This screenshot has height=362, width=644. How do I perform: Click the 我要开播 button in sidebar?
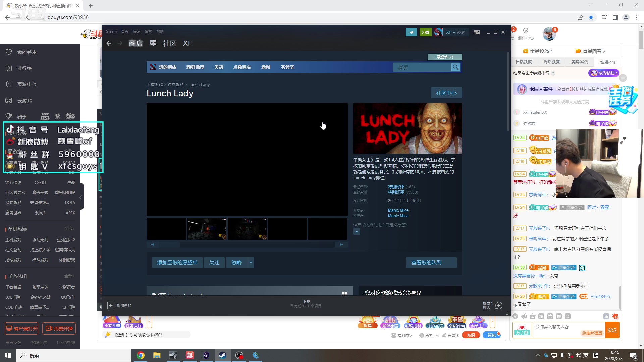point(59,328)
